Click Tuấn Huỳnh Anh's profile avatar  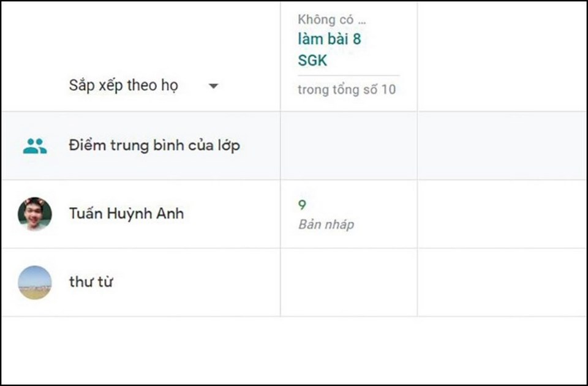(35, 214)
